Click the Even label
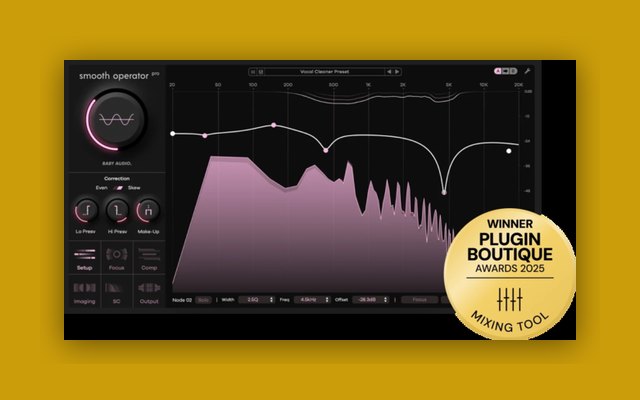 coord(102,188)
